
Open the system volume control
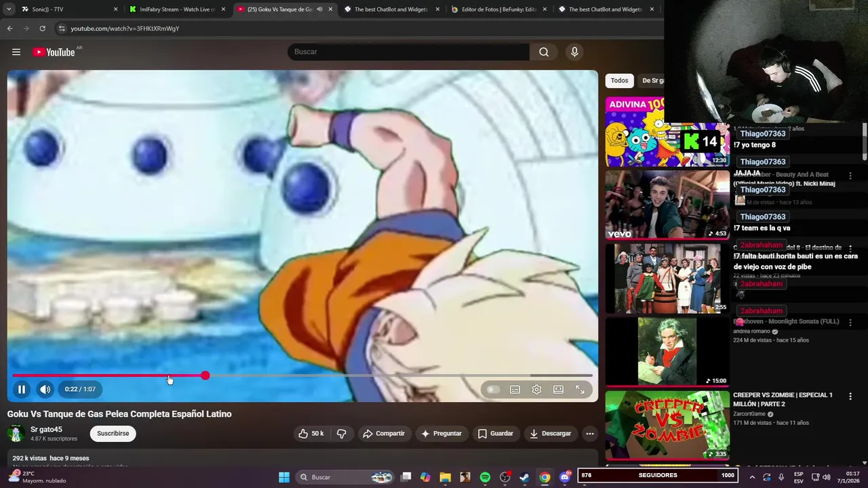[827, 477]
